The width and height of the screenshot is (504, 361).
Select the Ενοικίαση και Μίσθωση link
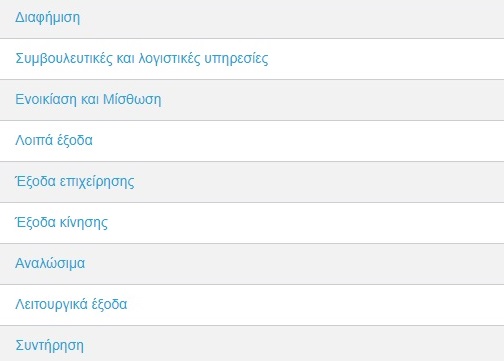[88, 99]
